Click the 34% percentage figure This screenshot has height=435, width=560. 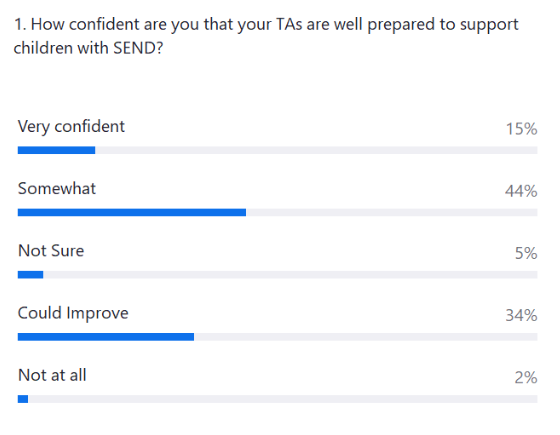[521, 315]
